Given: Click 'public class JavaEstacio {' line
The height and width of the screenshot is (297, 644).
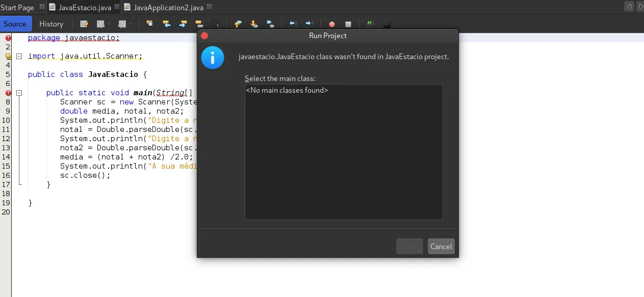Looking at the screenshot, I should coord(87,74).
